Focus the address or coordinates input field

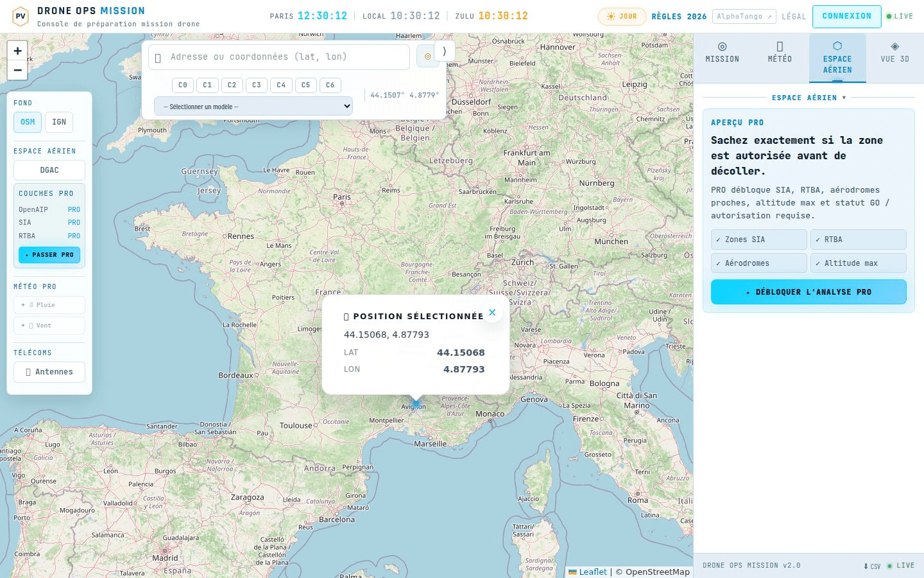click(279, 57)
